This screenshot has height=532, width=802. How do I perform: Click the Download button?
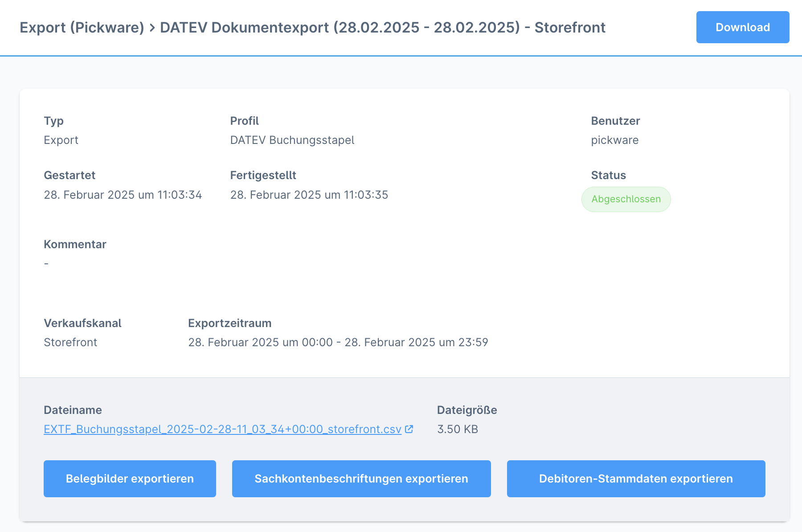pos(742,27)
